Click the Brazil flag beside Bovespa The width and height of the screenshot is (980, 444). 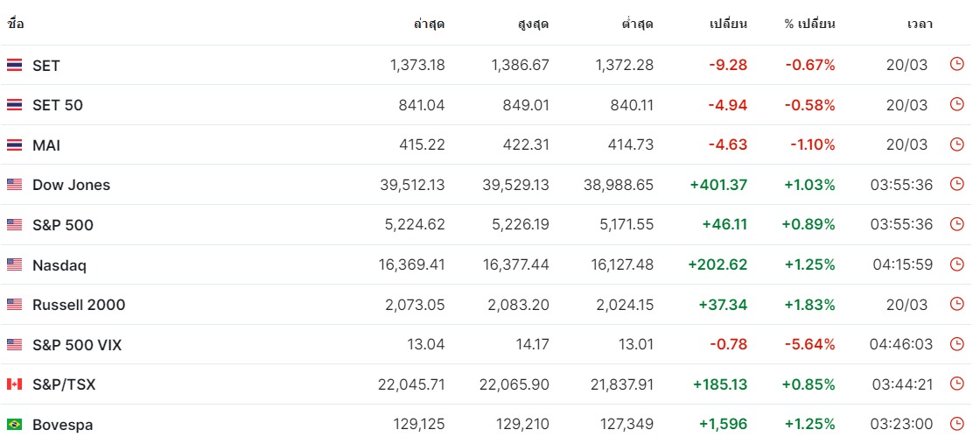pos(14,425)
